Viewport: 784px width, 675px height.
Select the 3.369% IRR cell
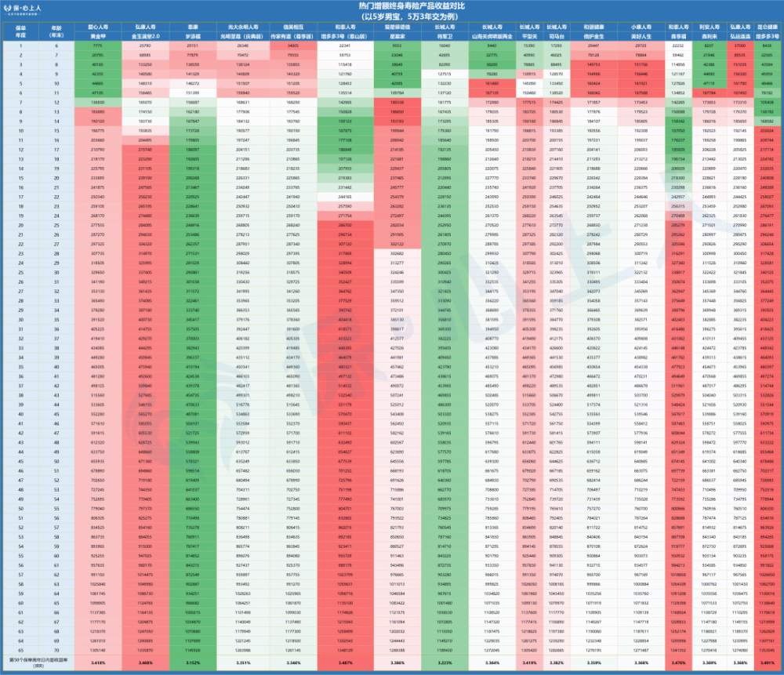[x=709, y=662]
